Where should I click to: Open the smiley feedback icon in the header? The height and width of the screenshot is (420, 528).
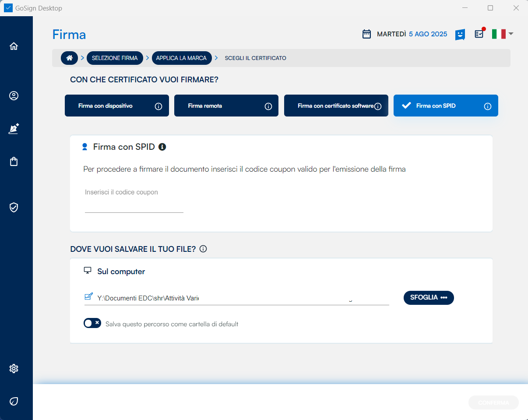pos(460,34)
